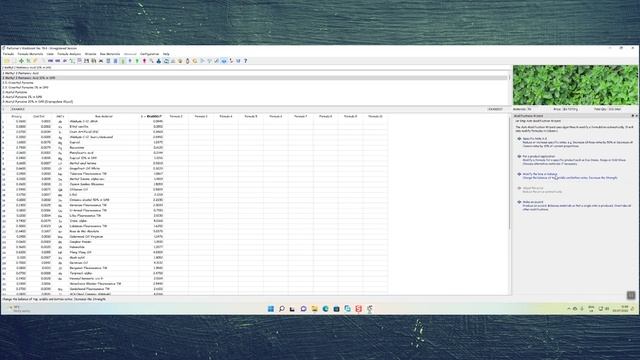Open the Formula menu
This screenshot has height=360, width=640.
pyautogui.click(x=8, y=54)
